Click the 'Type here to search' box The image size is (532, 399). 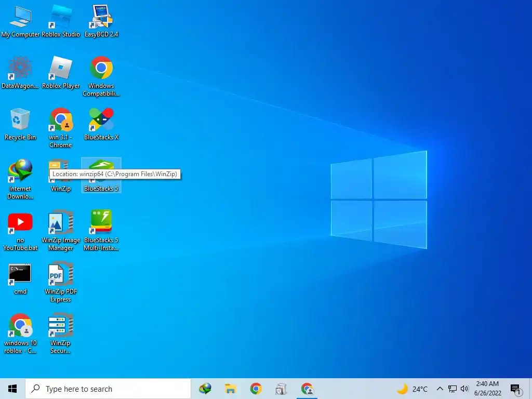click(x=108, y=389)
